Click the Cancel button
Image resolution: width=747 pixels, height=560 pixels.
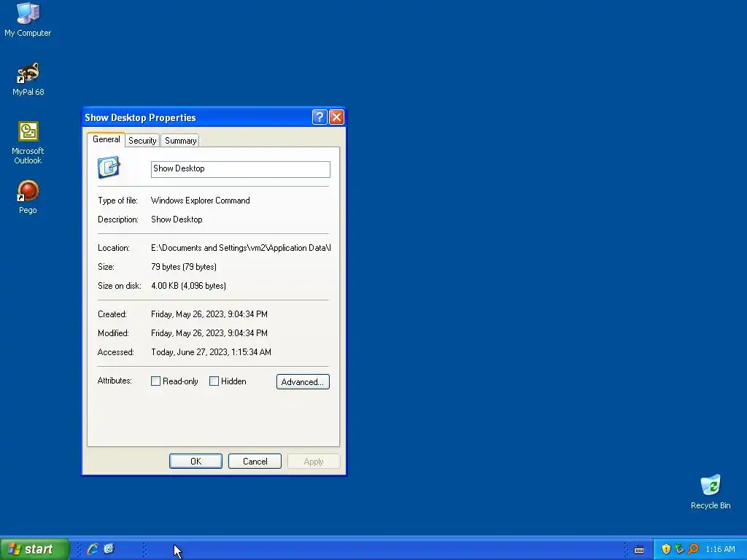[x=255, y=462]
